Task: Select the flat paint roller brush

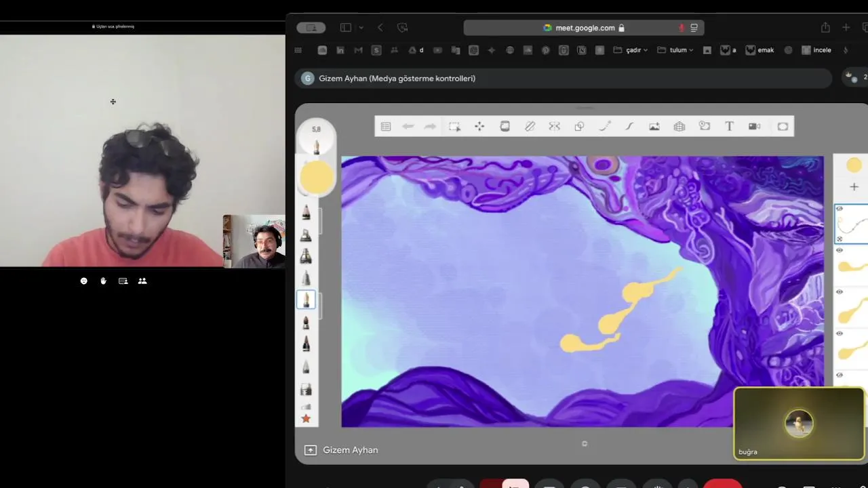Action: [x=306, y=389]
